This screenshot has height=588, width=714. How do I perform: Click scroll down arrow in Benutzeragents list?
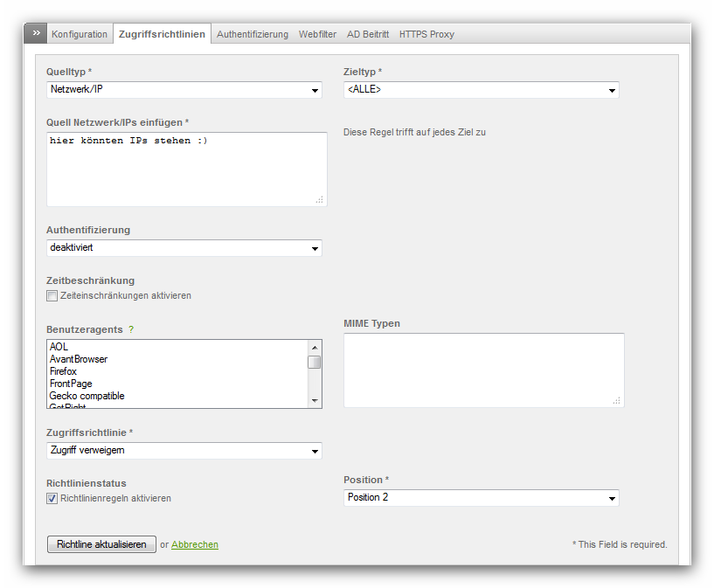point(315,401)
